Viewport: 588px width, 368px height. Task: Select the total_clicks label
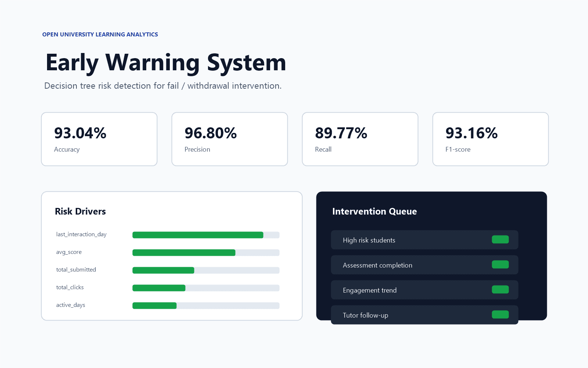coord(70,287)
